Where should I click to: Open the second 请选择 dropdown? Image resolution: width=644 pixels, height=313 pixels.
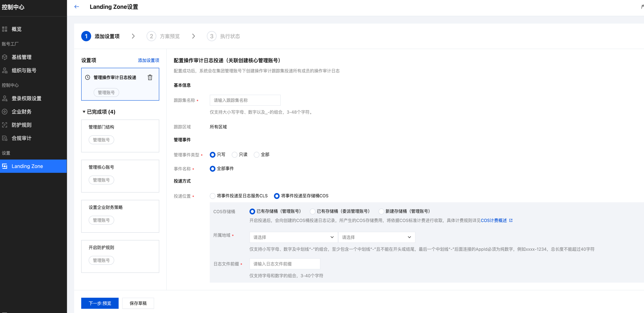[376, 237]
